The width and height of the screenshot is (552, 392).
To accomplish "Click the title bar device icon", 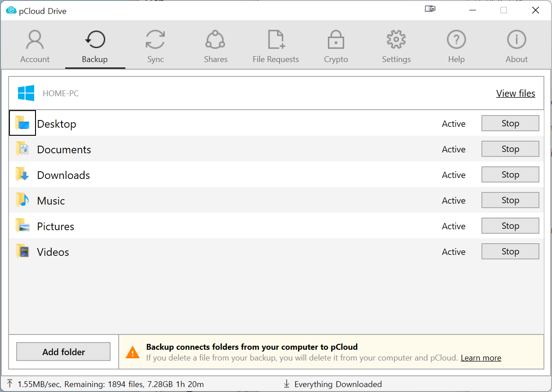I will (430, 9).
